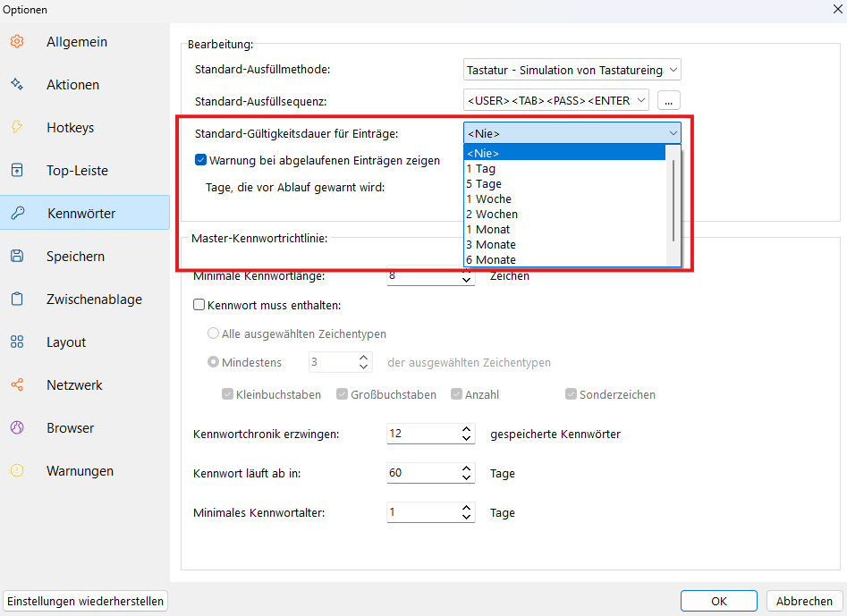Screen dimensions: 847x616
Task: Select the Mindestens radio button
Action: click(x=214, y=362)
